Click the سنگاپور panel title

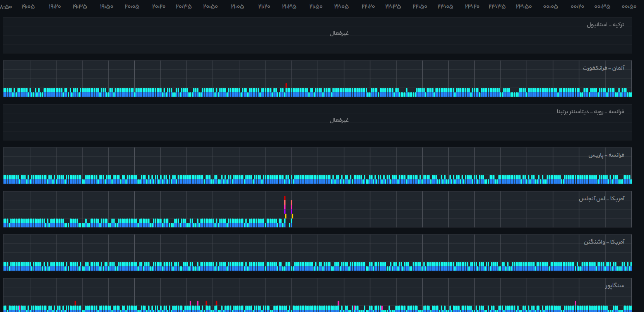(615, 286)
